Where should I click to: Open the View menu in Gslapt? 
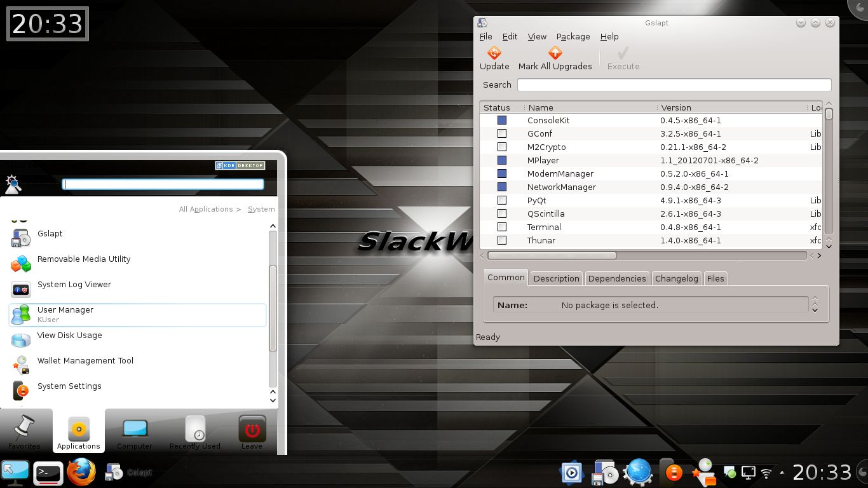(537, 37)
